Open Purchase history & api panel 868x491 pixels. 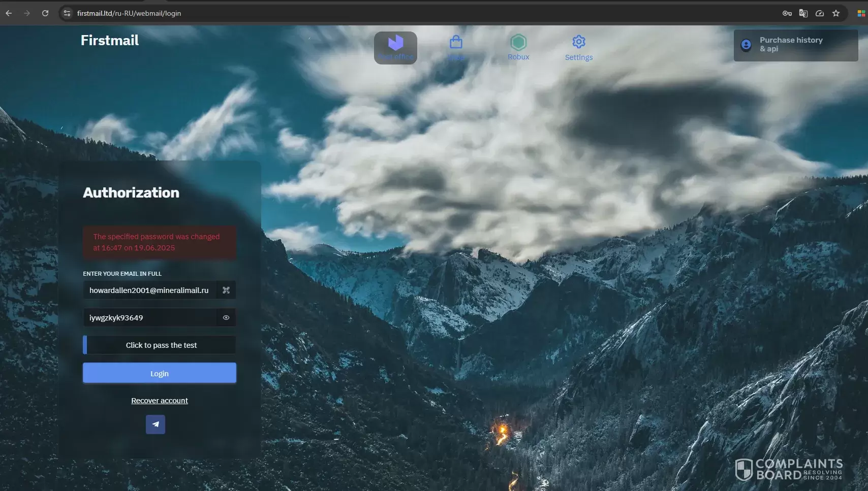(796, 45)
